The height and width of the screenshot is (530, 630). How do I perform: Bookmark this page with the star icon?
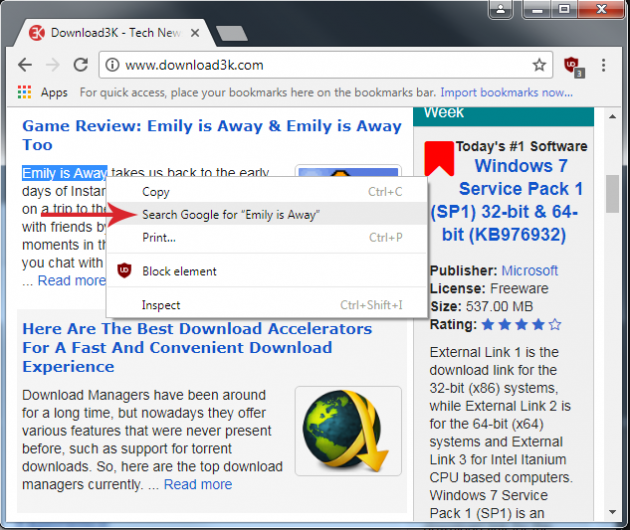pyautogui.click(x=539, y=65)
